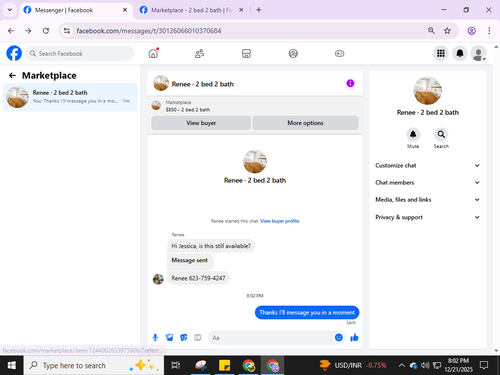500x375 pixels.
Task: Open the Windows Start menu
Action: click(x=11, y=366)
